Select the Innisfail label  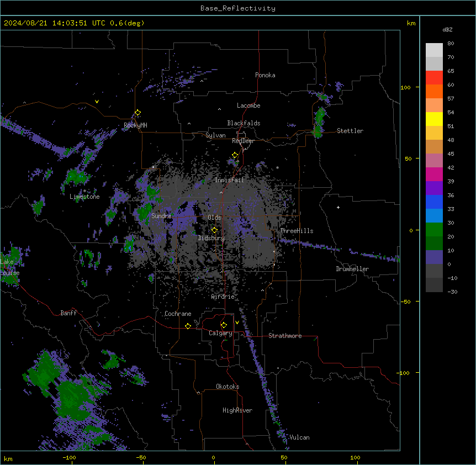(x=229, y=180)
